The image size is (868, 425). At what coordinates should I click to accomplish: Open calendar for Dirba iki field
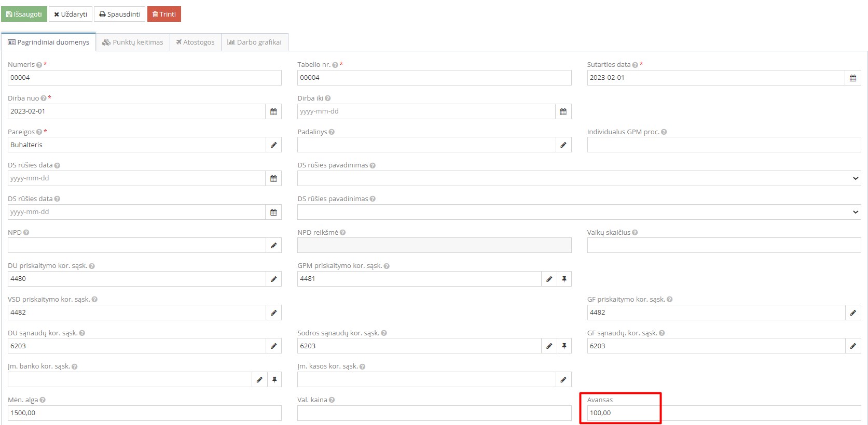563,111
